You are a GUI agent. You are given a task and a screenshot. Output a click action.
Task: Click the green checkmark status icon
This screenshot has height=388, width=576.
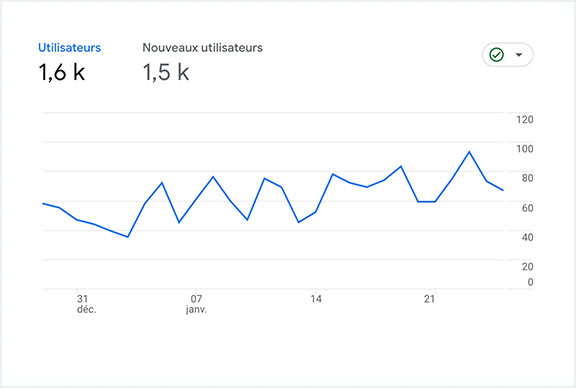496,55
